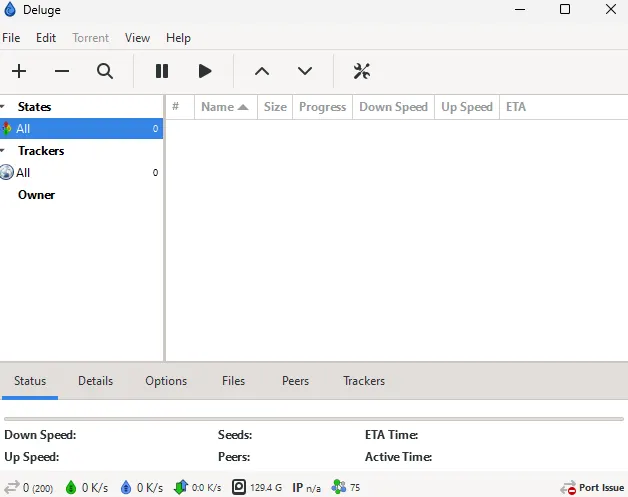628x497 pixels.
Task: Select All under Trackers filter
Action: [23, 173]
